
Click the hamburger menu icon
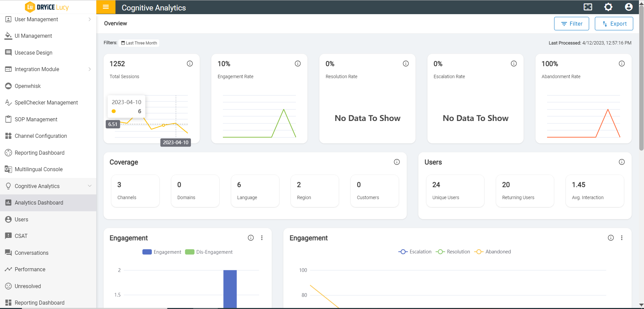coord(106,7)
